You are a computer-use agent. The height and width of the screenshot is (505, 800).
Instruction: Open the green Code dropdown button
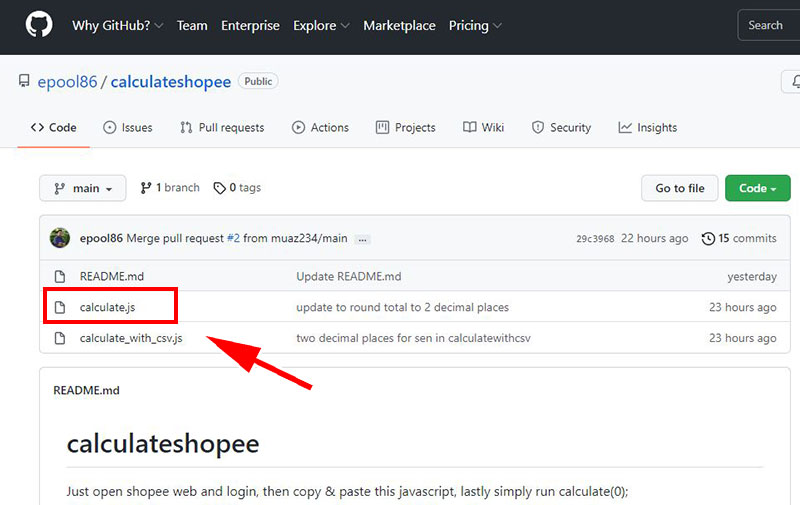[x=758, y=188]
